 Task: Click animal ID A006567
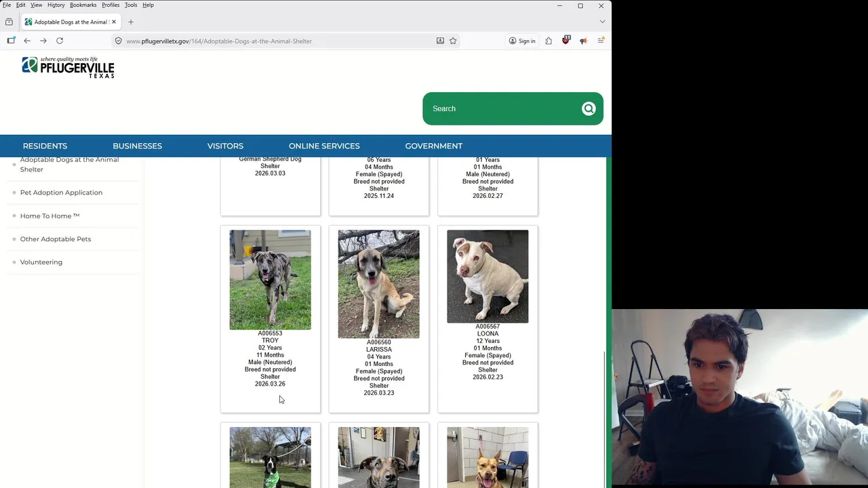[488, 327]
